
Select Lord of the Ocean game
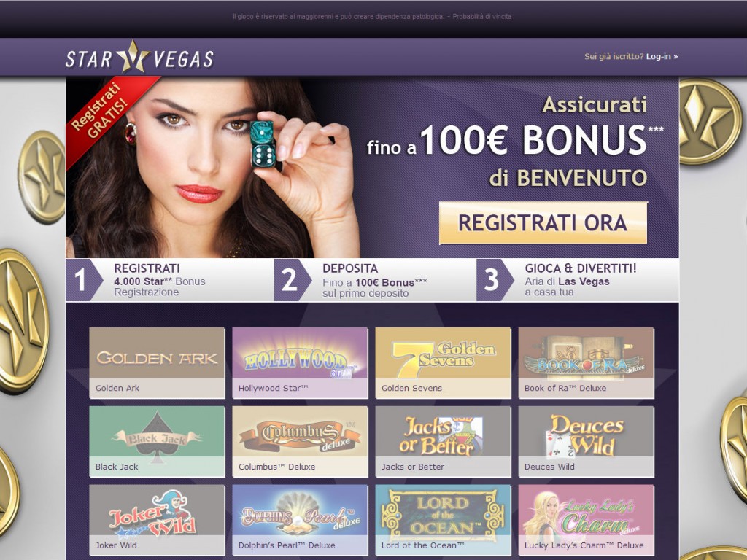pyautogui.click(x=443, y=520)
